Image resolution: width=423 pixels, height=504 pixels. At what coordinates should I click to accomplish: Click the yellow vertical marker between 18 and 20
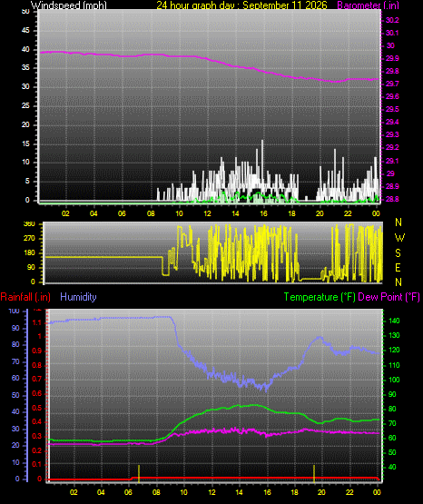click(314, 473)
